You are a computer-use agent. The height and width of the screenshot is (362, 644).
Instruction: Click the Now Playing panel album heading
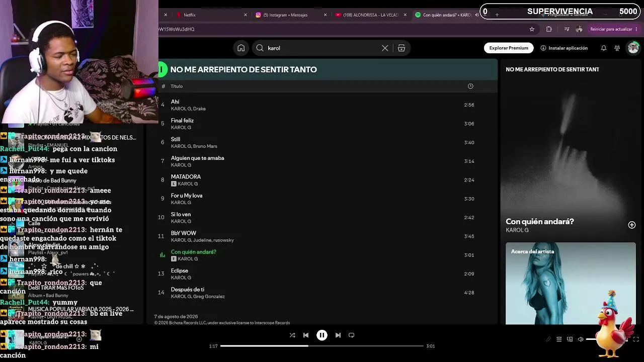pos(552,69)
